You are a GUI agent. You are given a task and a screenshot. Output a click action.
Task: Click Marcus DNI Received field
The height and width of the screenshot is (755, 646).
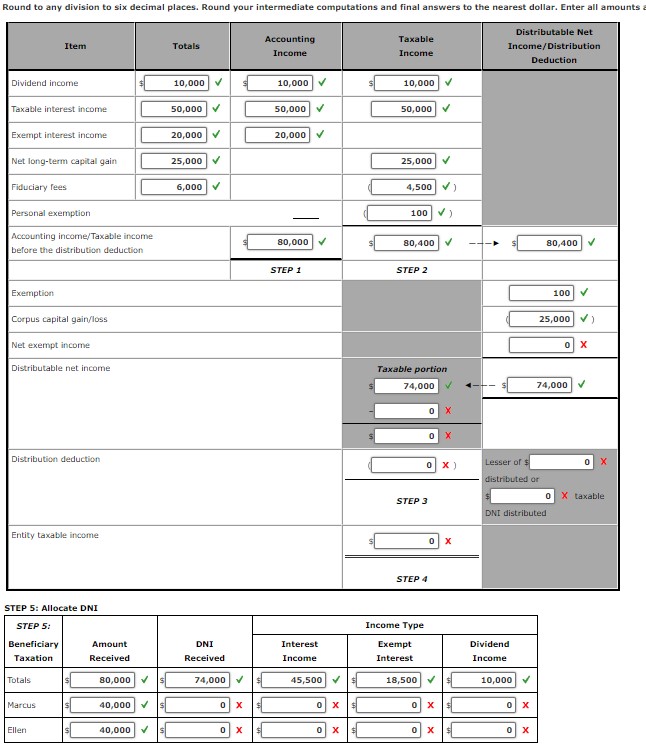pyautogui.click(x=197, y=705)
